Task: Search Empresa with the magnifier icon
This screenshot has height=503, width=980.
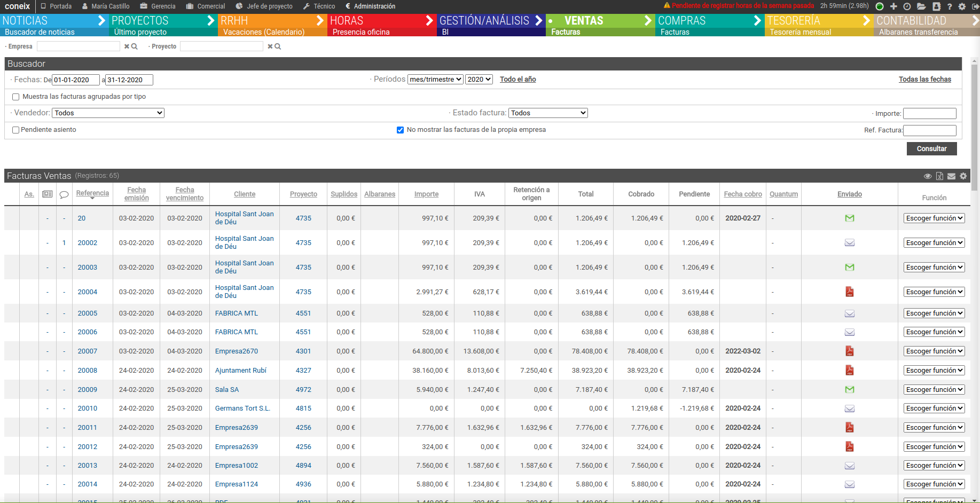Action: click(135, 46)
